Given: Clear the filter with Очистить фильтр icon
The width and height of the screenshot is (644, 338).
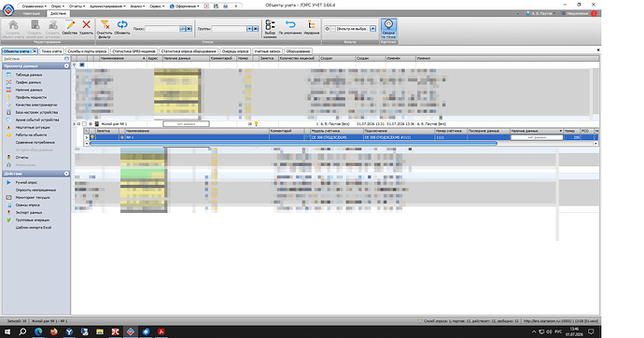Looking at the screenshot, I should (x=105, y=29).
